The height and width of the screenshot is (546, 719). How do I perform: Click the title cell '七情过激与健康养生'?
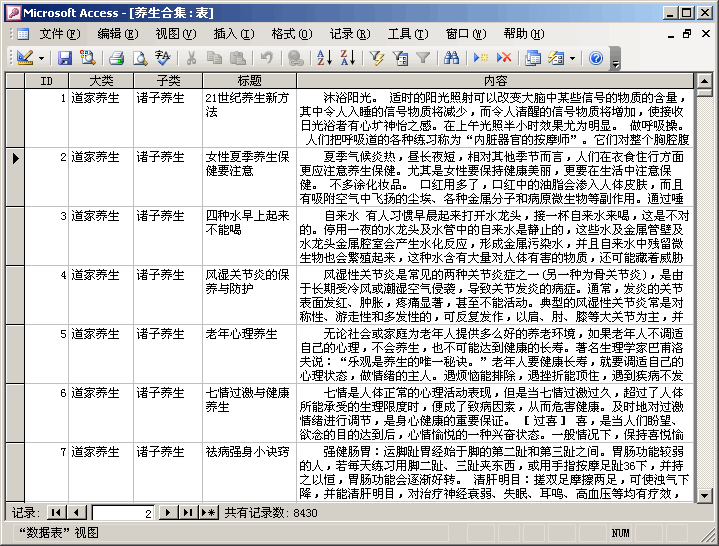249,413
